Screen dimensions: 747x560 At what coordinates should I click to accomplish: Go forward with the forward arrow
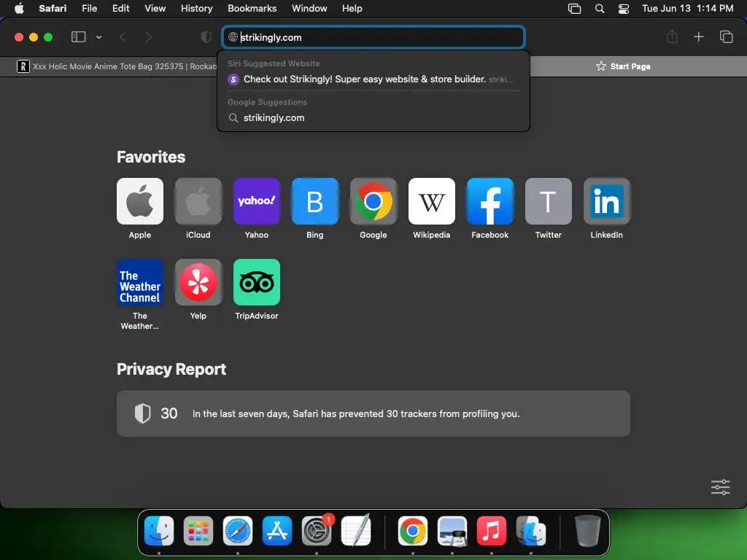click(x=148, y=37)
